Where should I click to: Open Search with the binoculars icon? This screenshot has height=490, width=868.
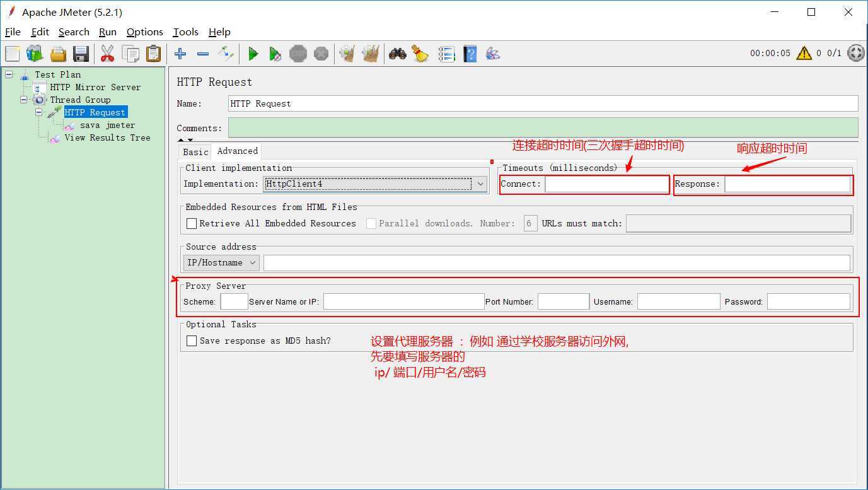(x=397, y=54)
